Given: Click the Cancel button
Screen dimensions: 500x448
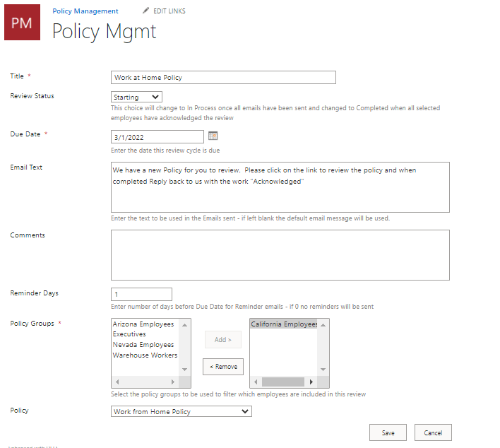Looking at the screenshot, I should coord(433,432).
